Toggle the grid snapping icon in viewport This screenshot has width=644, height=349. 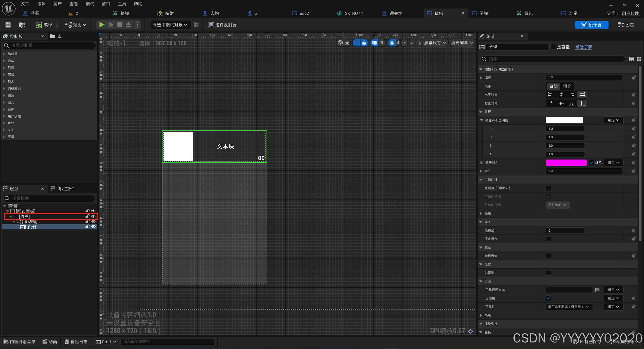392,43
